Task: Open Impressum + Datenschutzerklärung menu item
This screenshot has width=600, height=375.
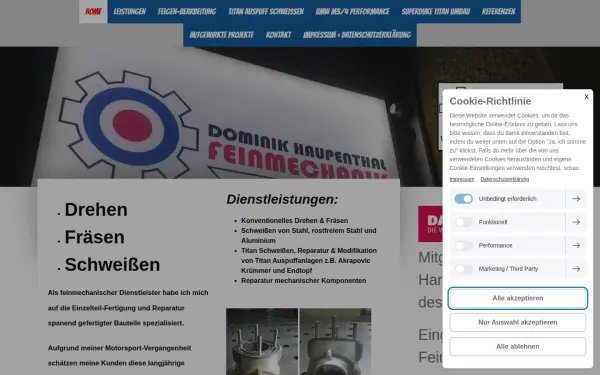Action: (x=357, y=35)
